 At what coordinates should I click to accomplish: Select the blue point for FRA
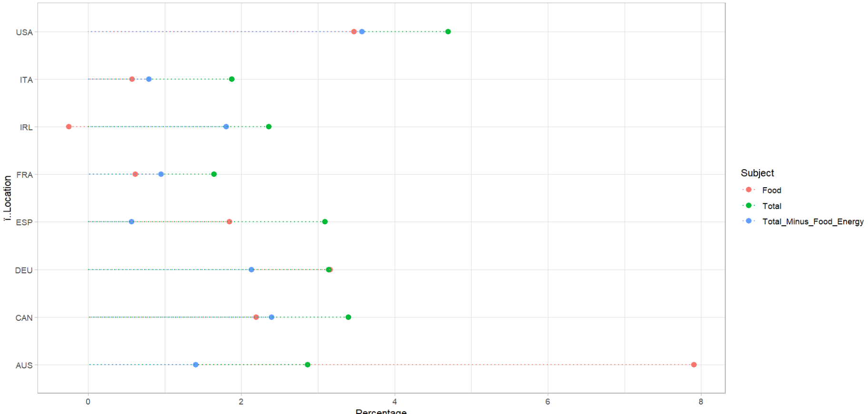tap(161, 174)
